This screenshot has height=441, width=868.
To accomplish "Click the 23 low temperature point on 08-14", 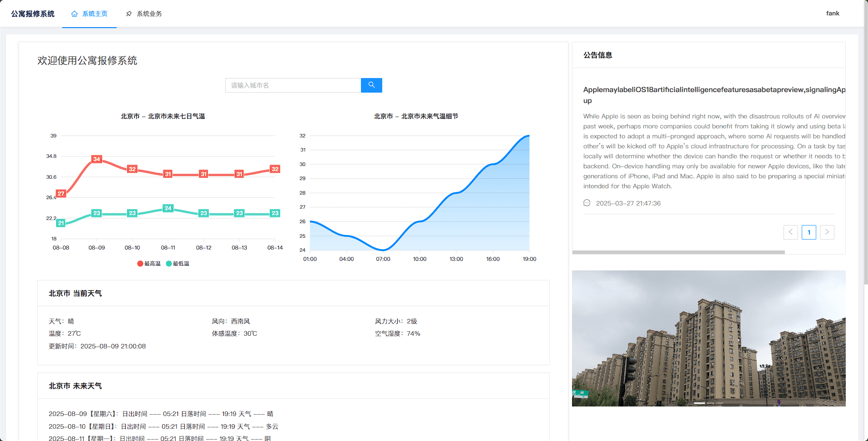I will (275, 213).
